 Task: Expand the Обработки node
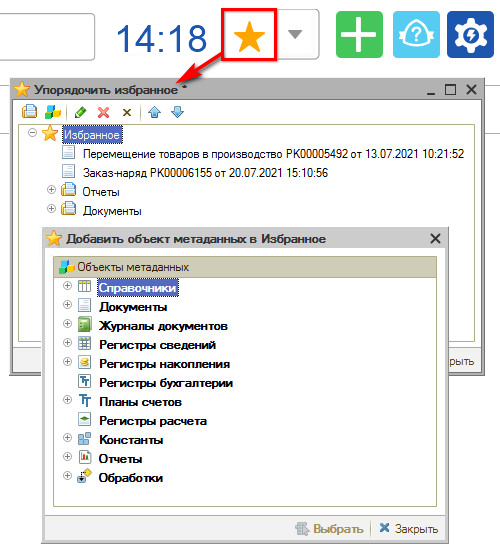(67, 475)
